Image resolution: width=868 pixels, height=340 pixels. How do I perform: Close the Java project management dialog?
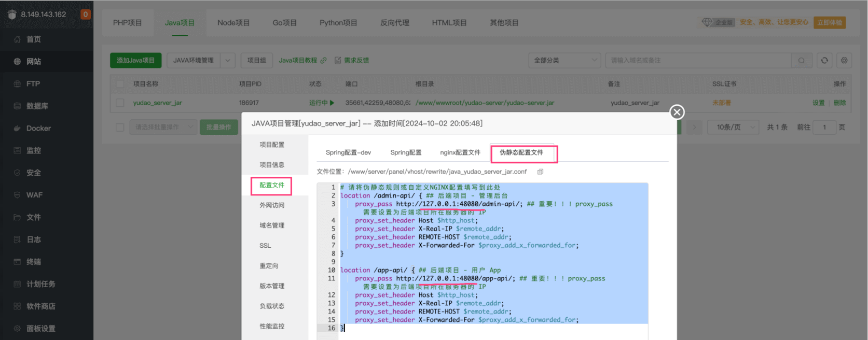[677, 112]
